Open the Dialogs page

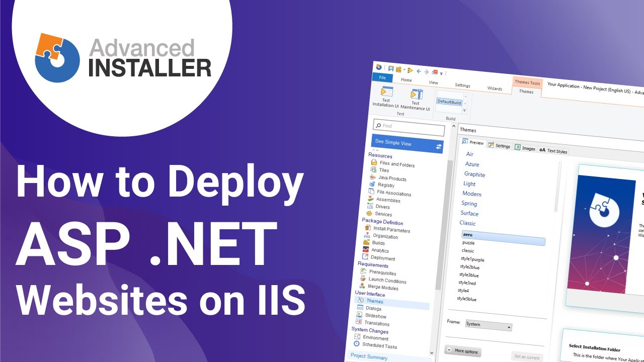(373, 308)
